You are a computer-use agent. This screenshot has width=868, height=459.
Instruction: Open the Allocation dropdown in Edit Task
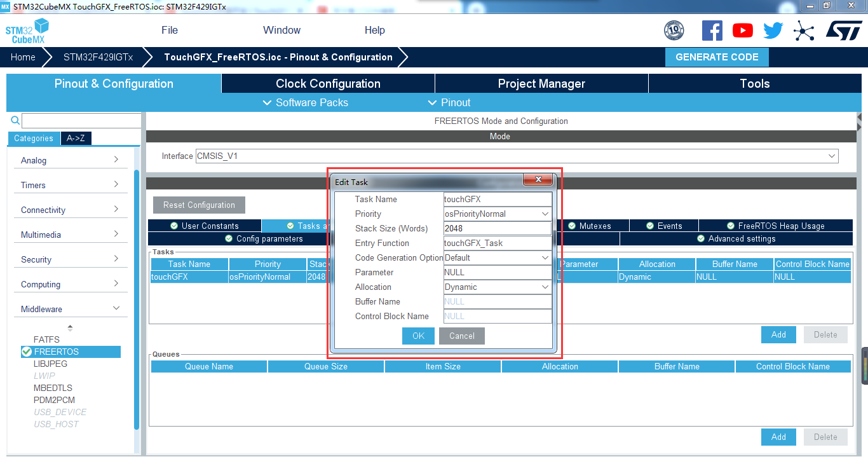click(498, 287)
